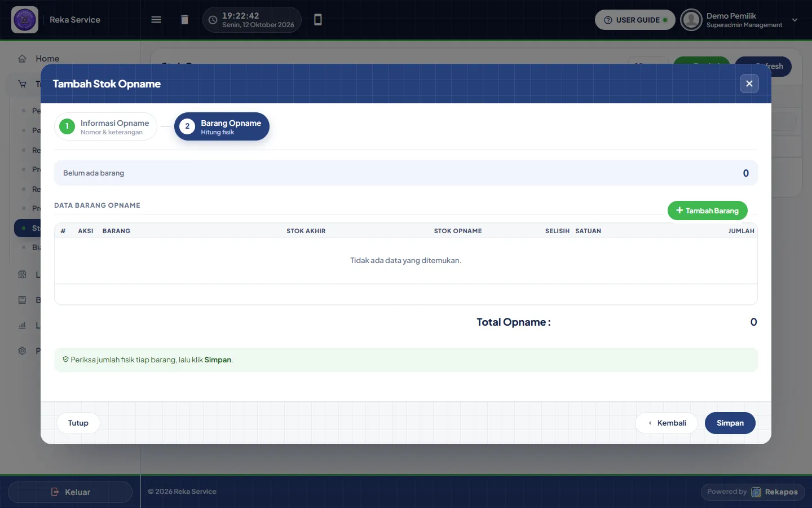812x508 pixels.
Task: Click the Tutup button
Action: pyautogui.click(x=78, y=423)
